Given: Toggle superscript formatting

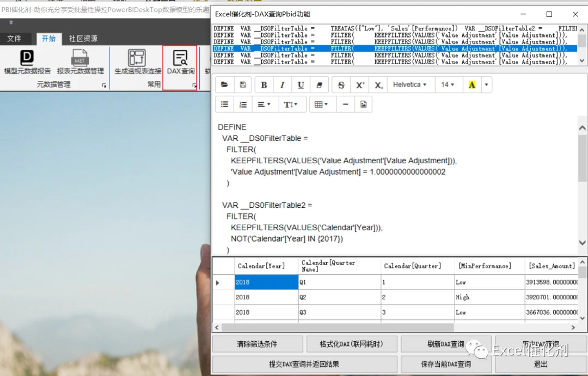Looking at the screenshot, I should (x=360, y=85).
